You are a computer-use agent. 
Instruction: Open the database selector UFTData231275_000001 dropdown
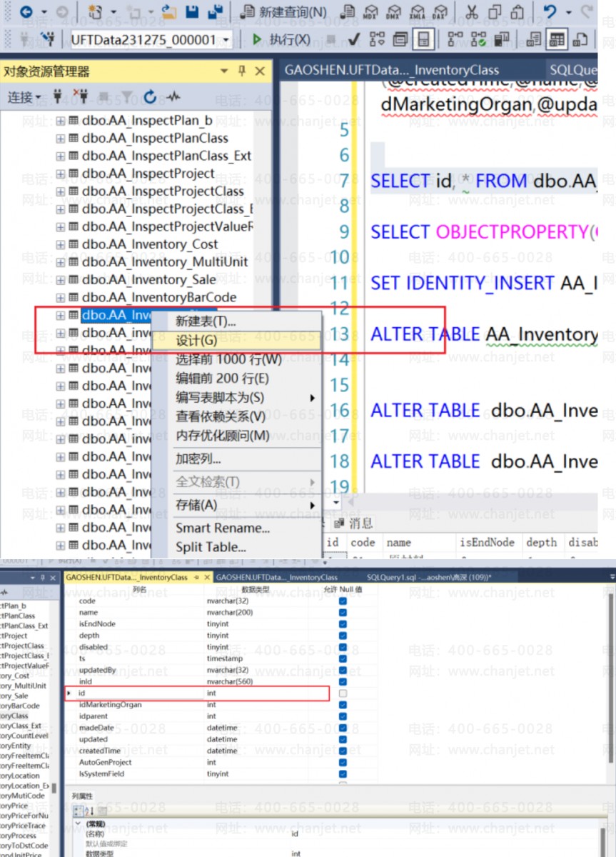tap(226, 40)
